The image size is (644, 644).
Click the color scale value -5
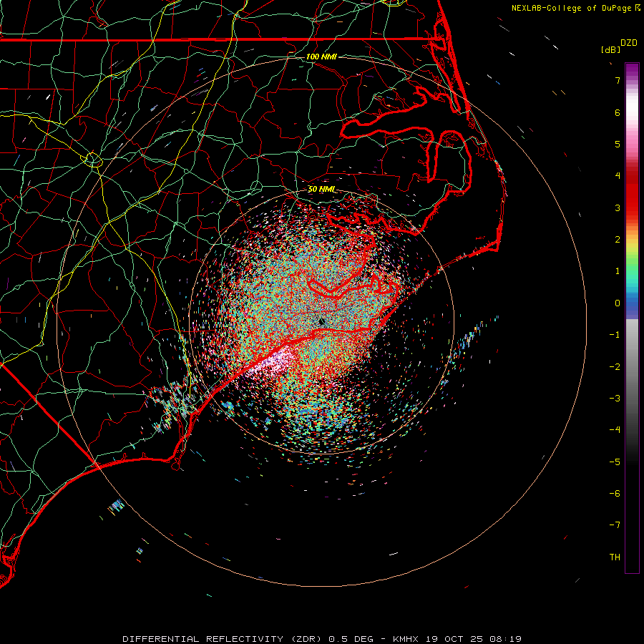coord(615,462)
